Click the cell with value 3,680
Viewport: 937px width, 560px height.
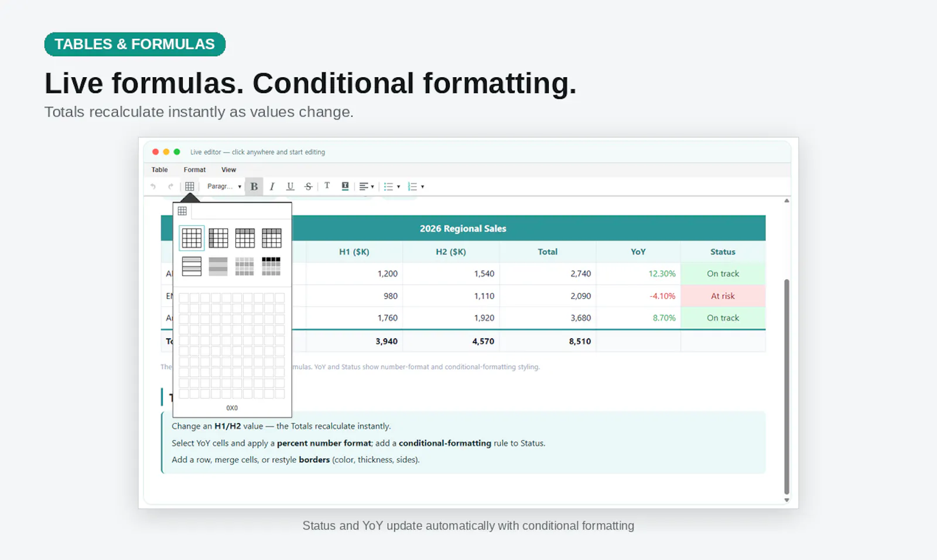pos(548,318)
